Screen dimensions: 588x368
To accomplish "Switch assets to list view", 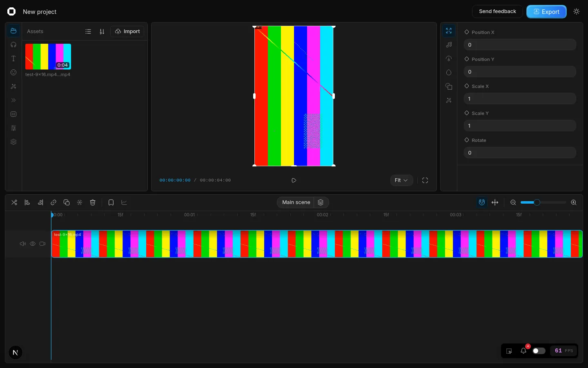I will pos(88,31).
